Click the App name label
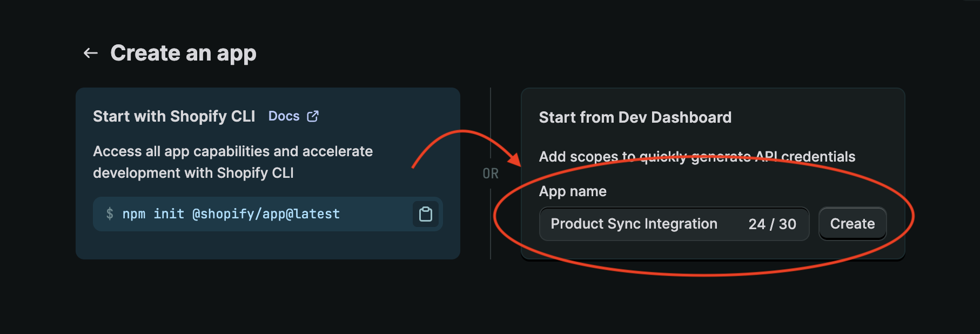The image size is (980, 334). click(573, 191)
